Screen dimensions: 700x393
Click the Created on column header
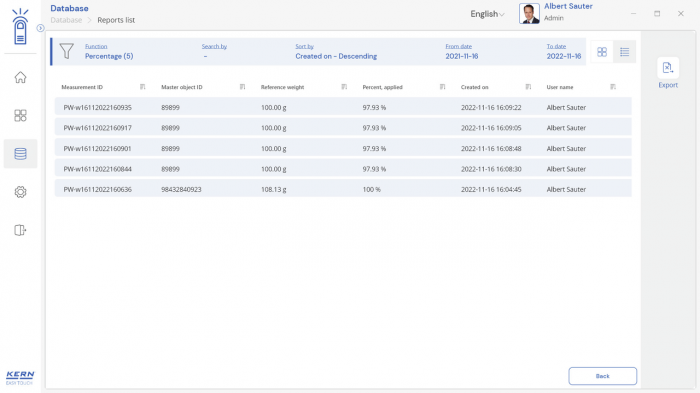(475, 87)
